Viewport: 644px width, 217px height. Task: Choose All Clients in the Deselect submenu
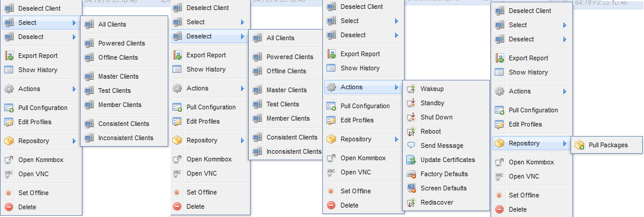(280, 38)
